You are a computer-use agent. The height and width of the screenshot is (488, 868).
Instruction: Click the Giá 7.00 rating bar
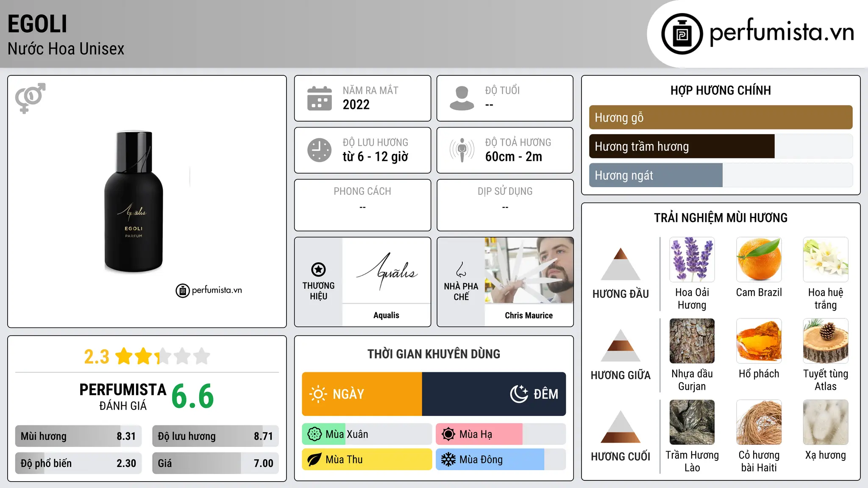pos(215,463)
